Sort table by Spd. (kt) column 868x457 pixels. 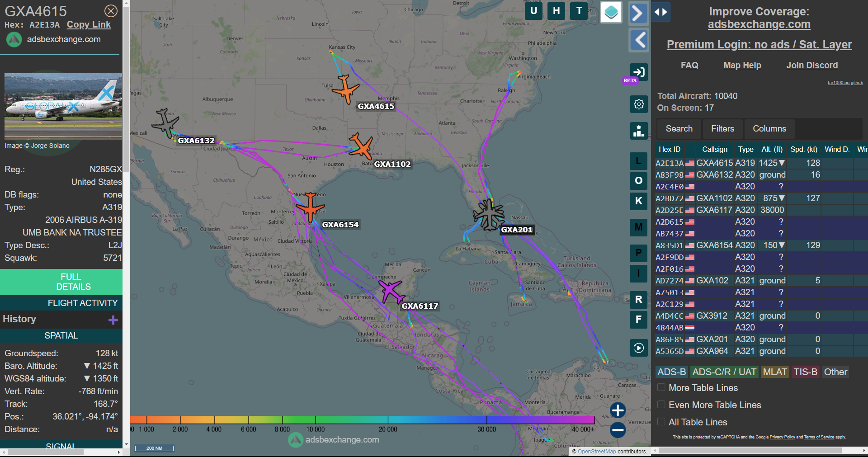[x=804, y=150]
